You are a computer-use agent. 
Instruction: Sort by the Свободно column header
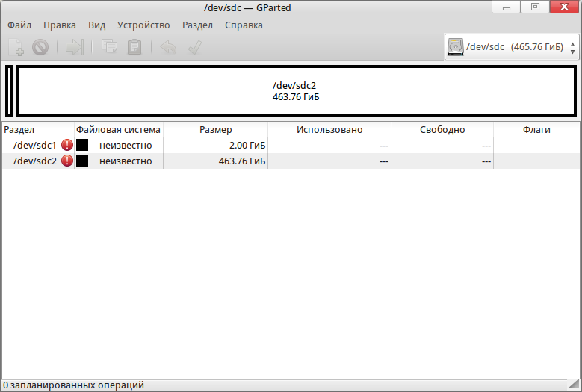(442, 129)
